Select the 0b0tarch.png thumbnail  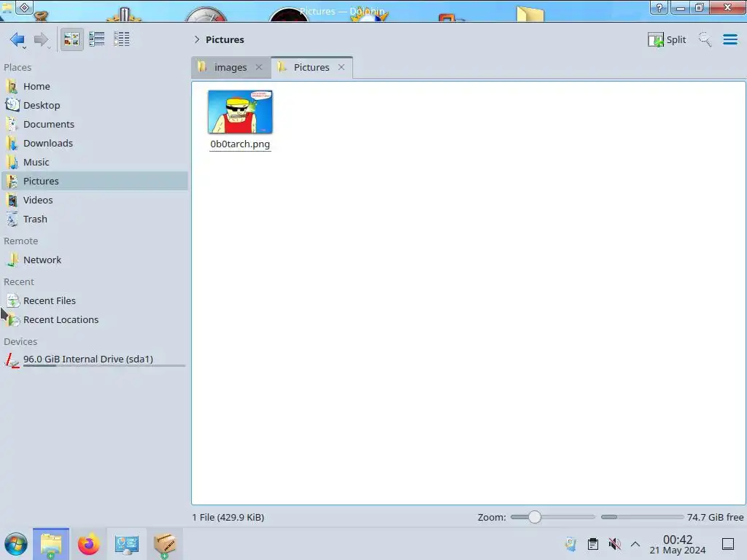click(240, 112)
